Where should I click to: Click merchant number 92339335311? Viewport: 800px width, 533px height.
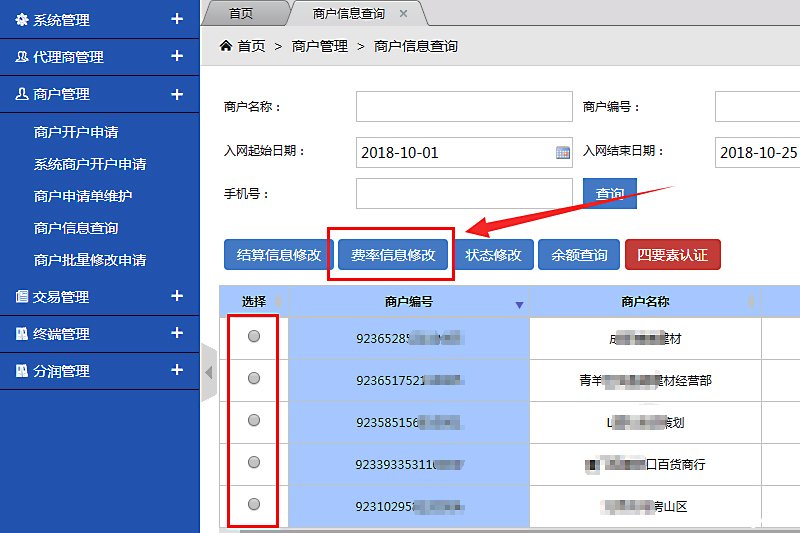coord(410,465)
